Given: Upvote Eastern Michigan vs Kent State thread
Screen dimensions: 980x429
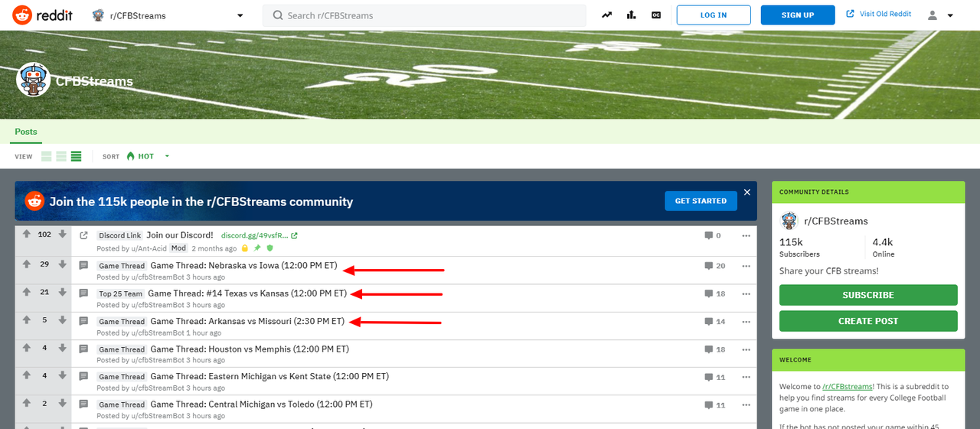Looking at the screenshot, I should pyautogui.click(x=27, y=375).
